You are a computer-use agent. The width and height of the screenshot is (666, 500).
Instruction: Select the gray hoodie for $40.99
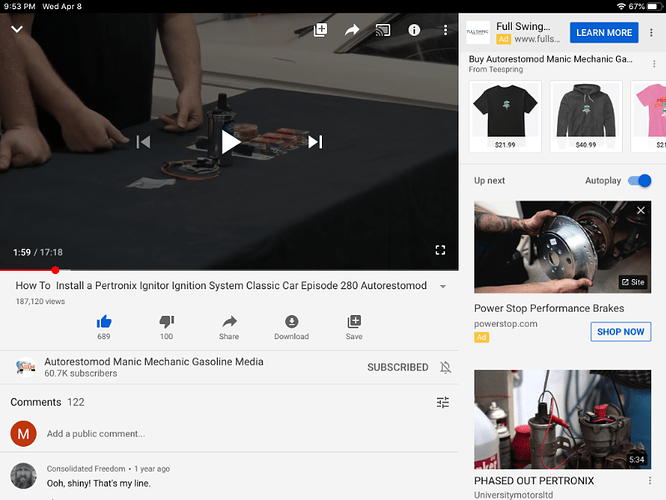coord(586,116)
